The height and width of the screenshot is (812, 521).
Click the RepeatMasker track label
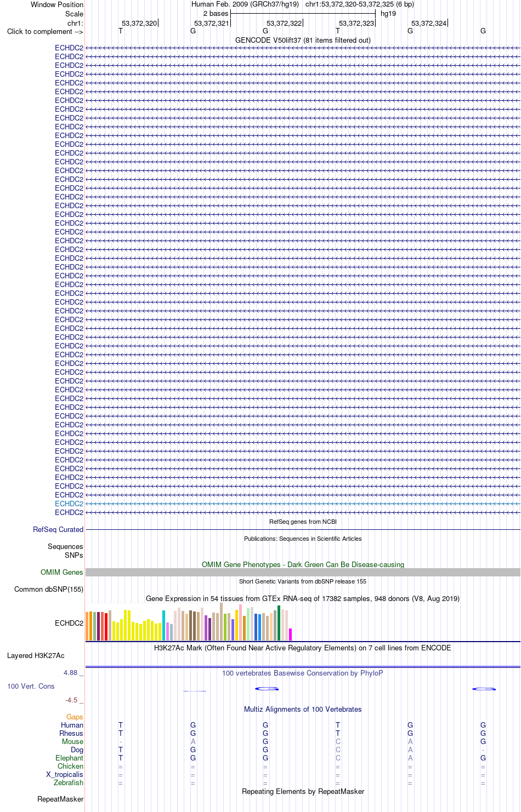point(60,799)
